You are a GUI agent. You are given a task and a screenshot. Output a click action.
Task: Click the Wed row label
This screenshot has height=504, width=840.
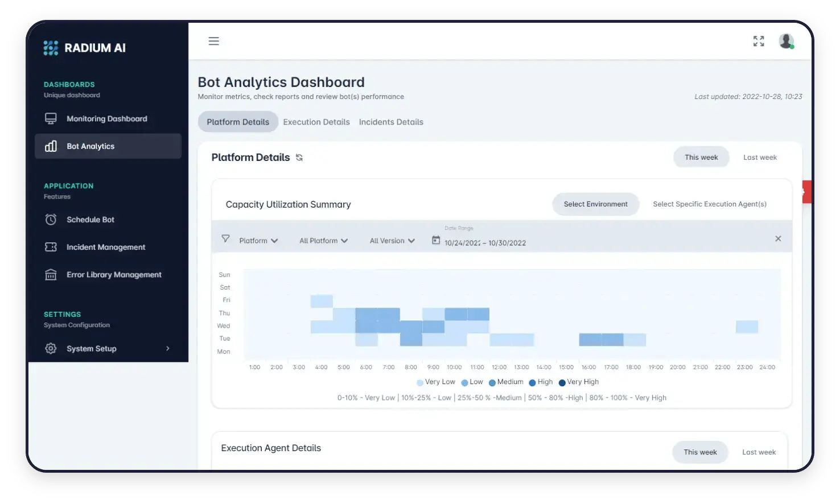(x=224, y=326)
